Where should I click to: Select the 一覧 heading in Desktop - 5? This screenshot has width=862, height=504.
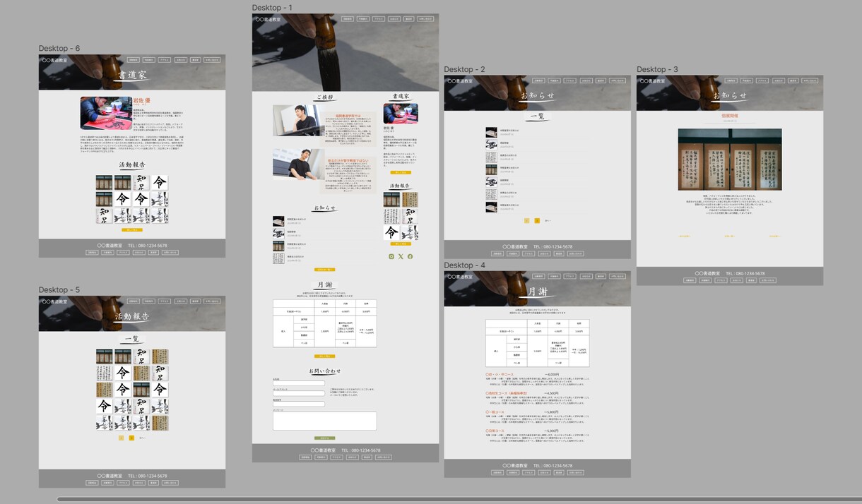point(132,339)
